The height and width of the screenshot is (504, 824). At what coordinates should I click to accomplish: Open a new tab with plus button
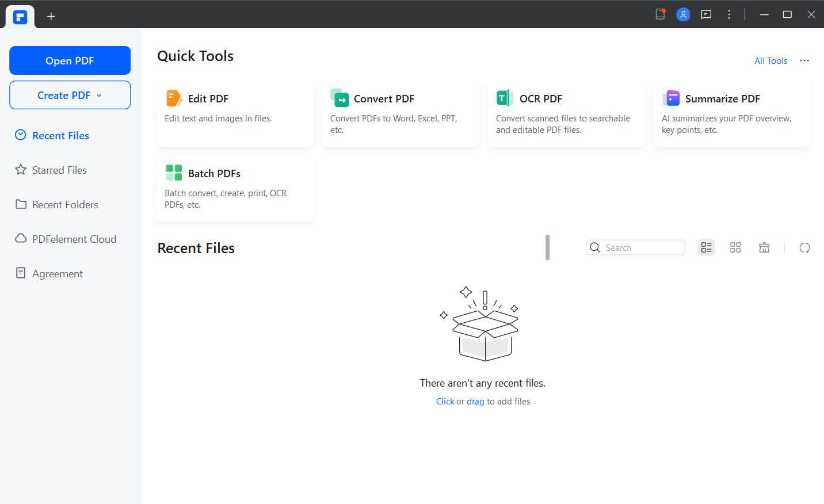point(51,16)
